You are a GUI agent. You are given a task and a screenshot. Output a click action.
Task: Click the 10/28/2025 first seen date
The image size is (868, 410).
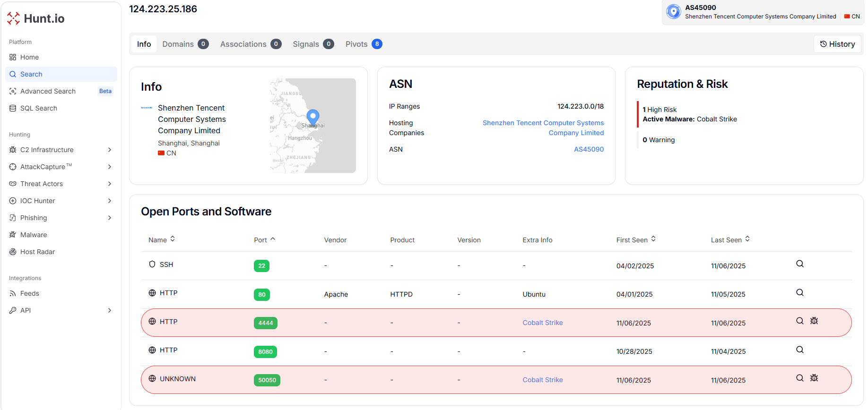(x=634, y=351)
